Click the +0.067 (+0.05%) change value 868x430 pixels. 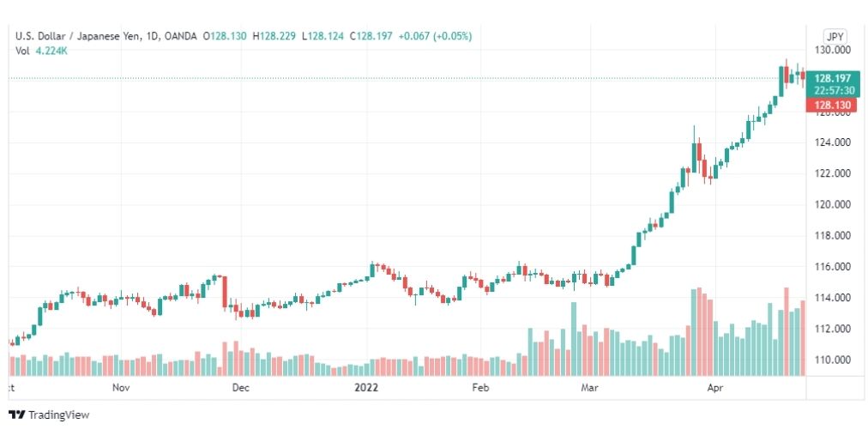pyautogui.click(x=434, y=36)
